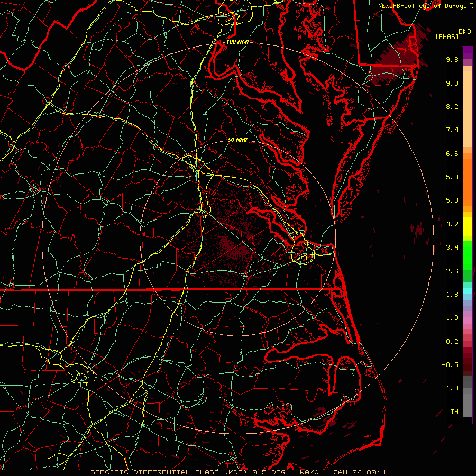Viewport: 476px width, 476px height.
Task: Click the 2.6 value on the scale
Action: point(452,271)
